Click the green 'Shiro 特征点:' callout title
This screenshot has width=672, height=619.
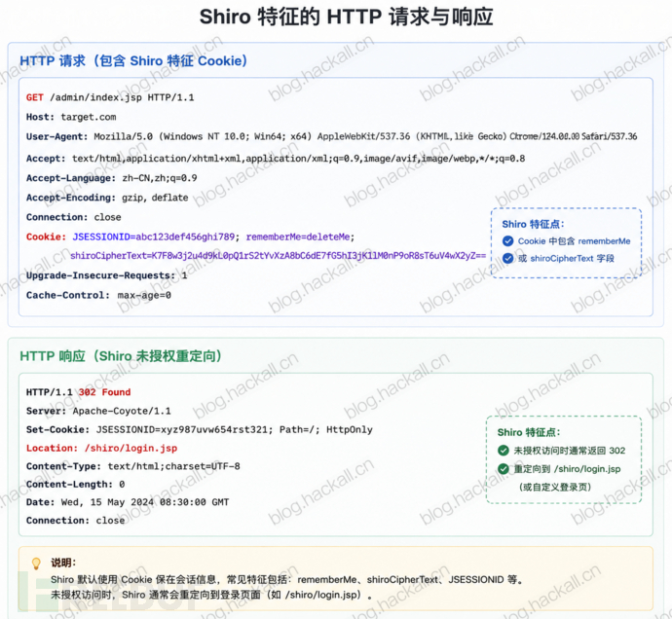[529, 432]
